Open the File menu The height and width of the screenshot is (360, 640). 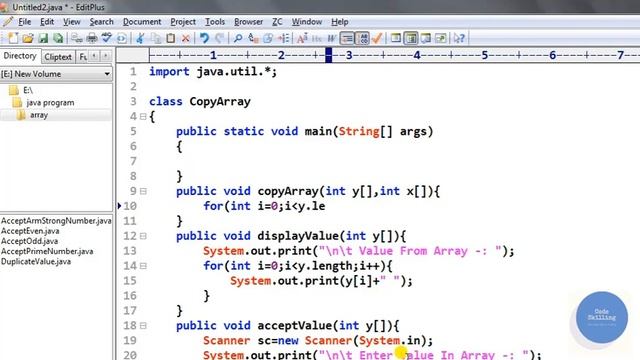click(x=24, y=22)
